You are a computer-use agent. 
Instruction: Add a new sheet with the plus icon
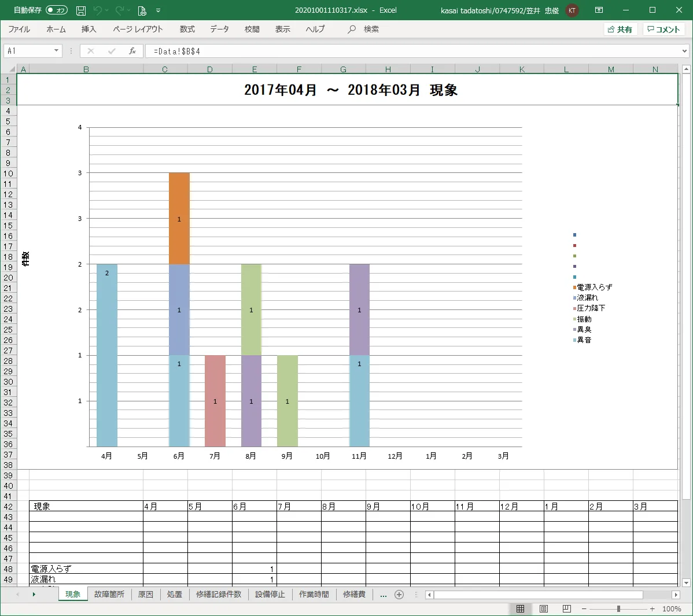click(399, 595)
